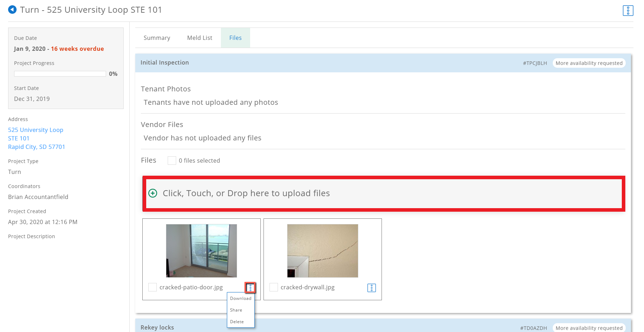Click the Apr 30, 2020 at 12:16 PM timestamp

click(43, 222)
